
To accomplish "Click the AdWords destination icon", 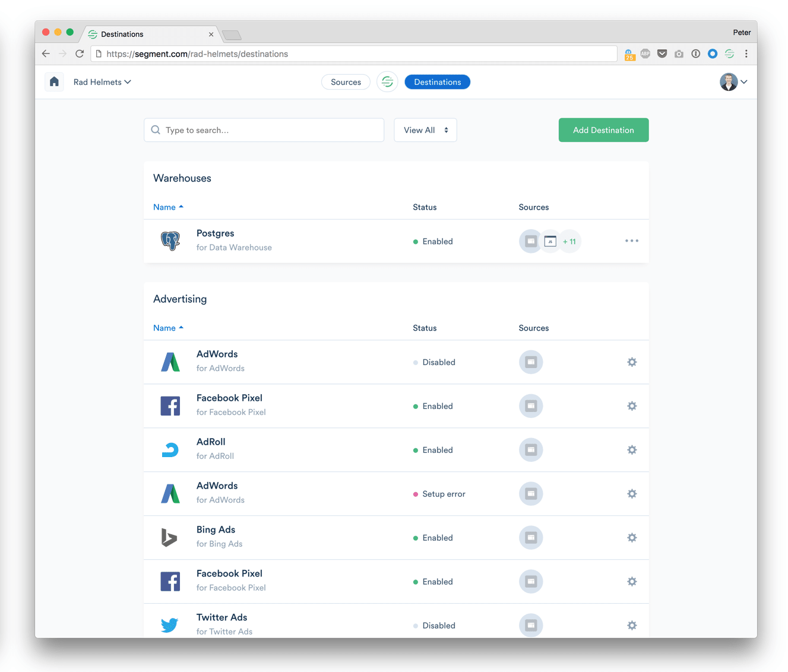I will click(x=170, y=362).
